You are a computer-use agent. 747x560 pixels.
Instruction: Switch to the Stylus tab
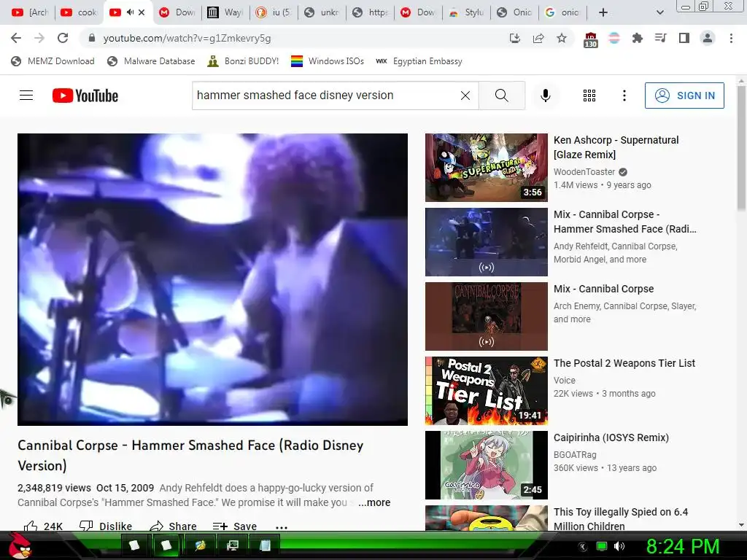coord(467,12)
